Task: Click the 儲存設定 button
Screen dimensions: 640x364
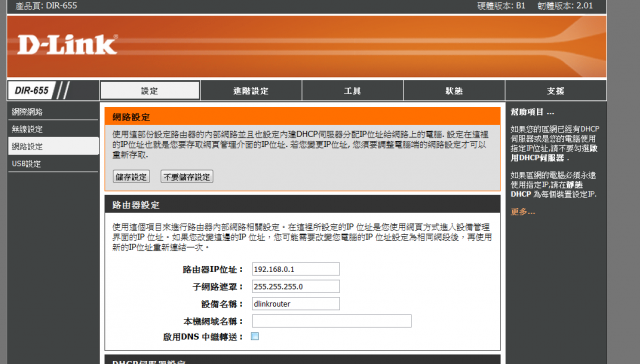Action: [131, 177]
